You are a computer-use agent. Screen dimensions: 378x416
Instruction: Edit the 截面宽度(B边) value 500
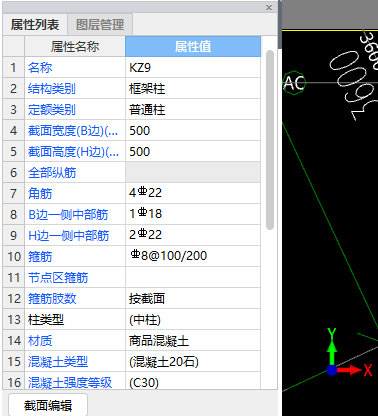pyautogui.click(x=193, y=131)
